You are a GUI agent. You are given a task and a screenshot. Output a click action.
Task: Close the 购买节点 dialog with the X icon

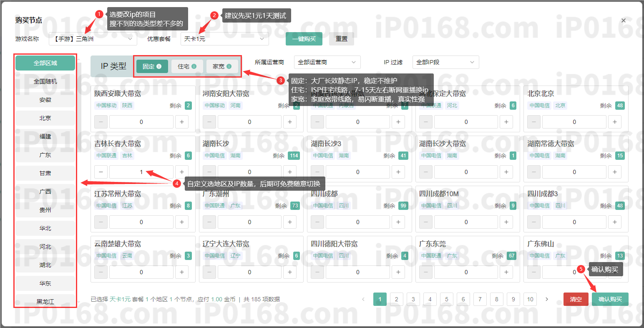[x=624, y=20]
